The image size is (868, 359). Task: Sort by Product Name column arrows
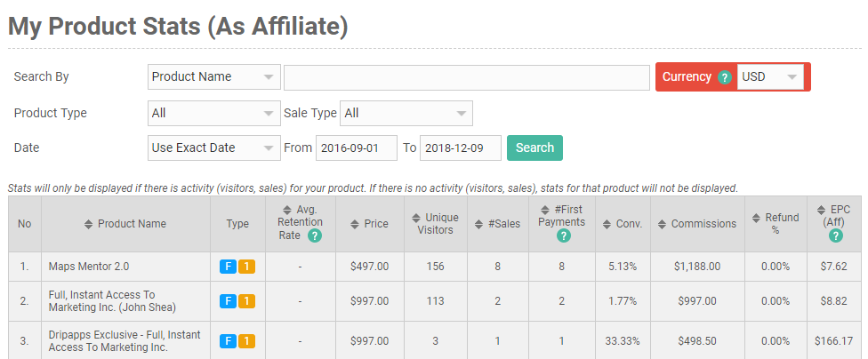(88, 224)
